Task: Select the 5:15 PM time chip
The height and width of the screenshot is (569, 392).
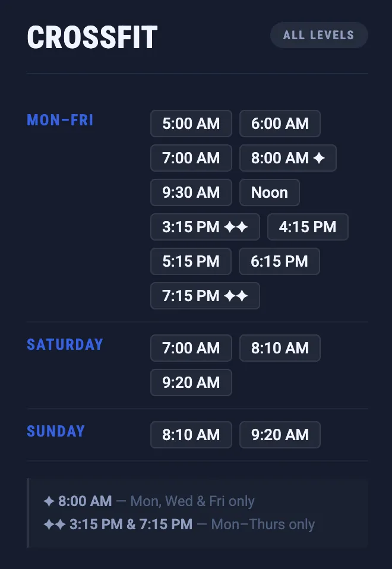Action: (191, 261)
